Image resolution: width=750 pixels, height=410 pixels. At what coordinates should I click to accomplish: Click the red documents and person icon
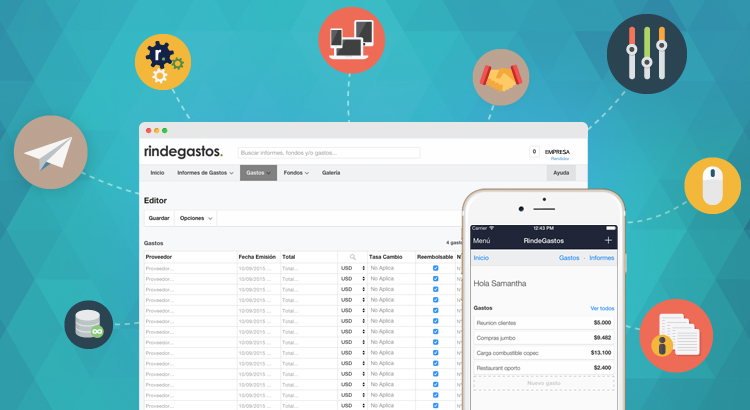click(x=676, y=335)
